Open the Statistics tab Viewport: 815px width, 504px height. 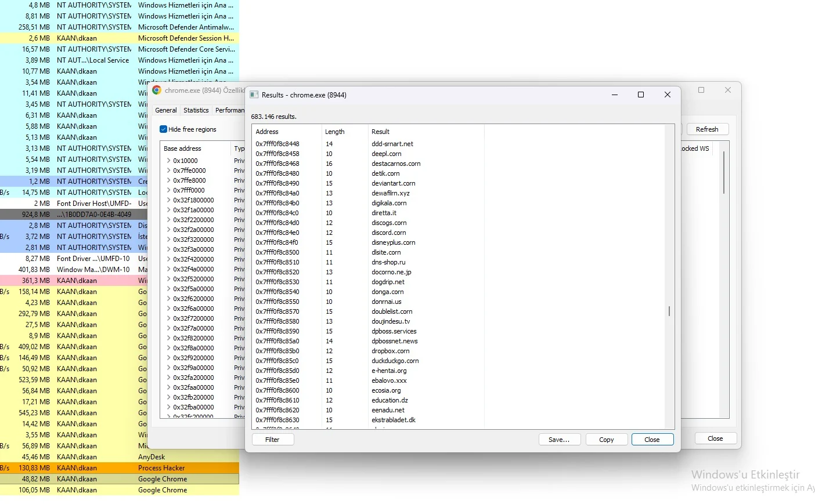tap(196, 110)
